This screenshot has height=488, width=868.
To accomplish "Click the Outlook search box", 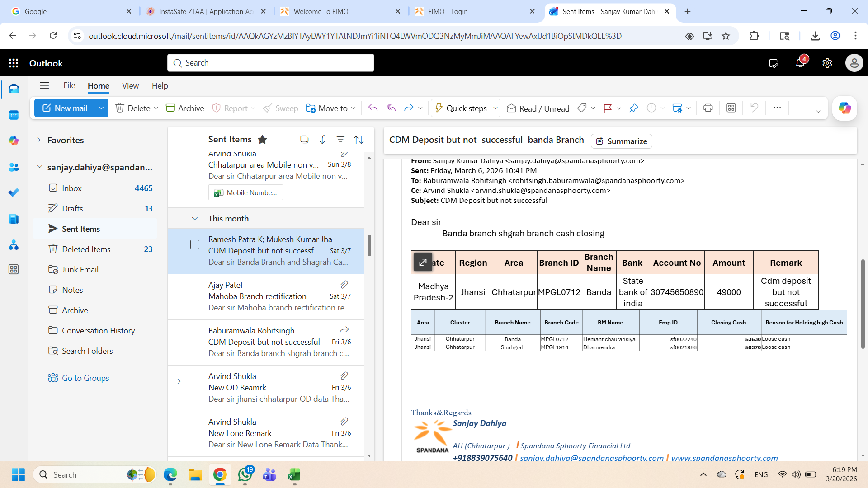I will [x=271, y=63].
